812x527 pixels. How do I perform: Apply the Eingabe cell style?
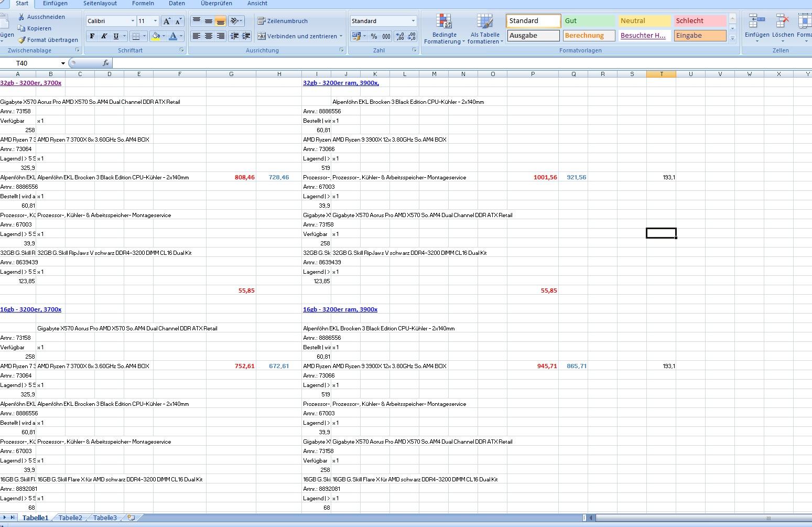coord(700,36)
